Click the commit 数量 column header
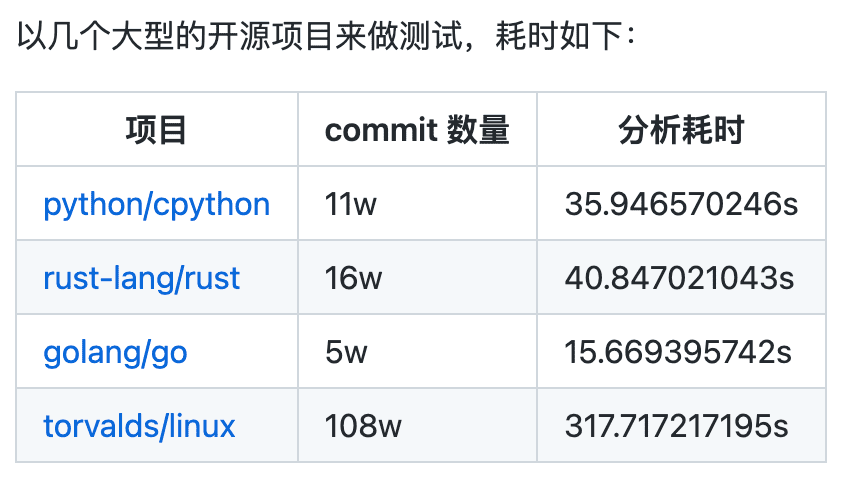846x488 pixels. 417,130
